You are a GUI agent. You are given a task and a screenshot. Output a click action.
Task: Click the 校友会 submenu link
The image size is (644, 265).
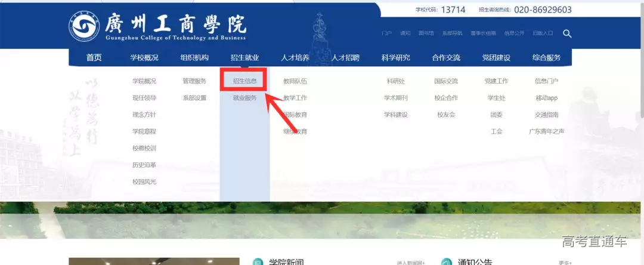[446, 114]
